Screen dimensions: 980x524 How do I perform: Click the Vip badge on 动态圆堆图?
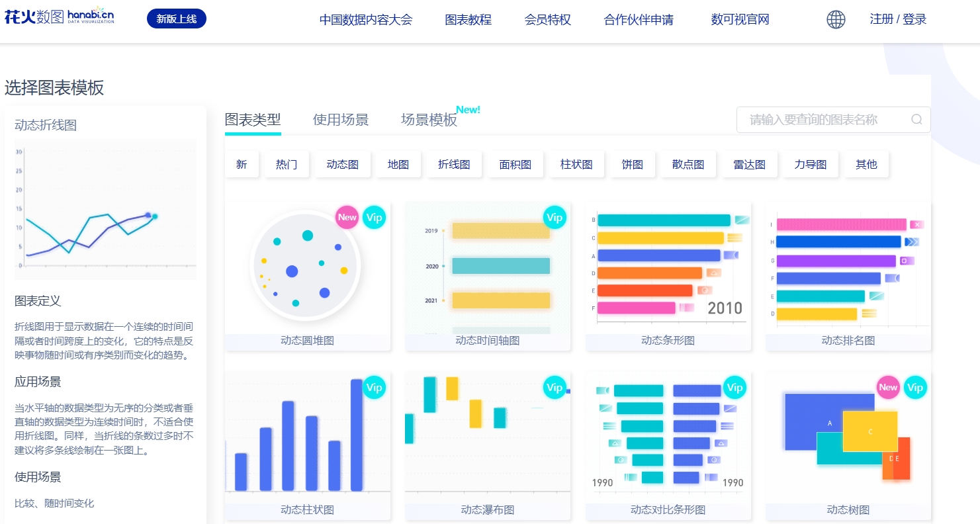click(374, 217)
